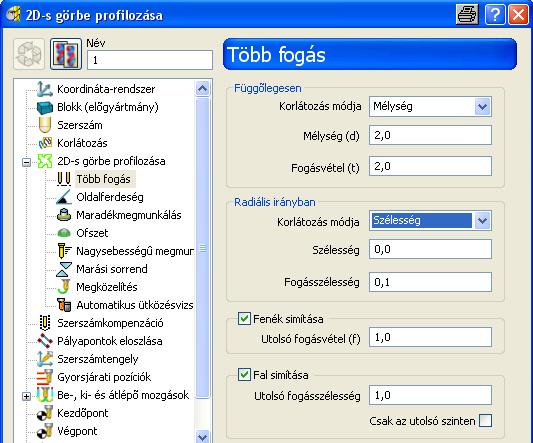Click the tree scrollbar up arrow
Viewport: 533px width, 443px height.
pyautogui.click(x=203, y=89)
